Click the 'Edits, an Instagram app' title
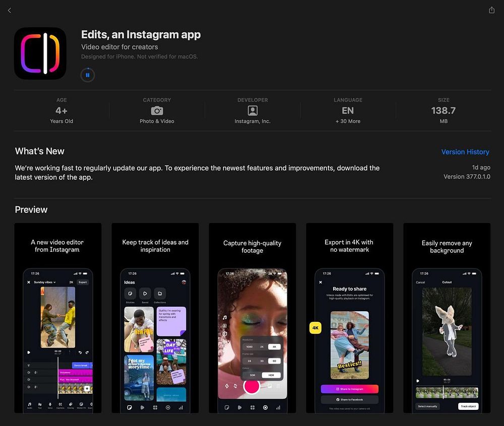This screenshot has height=426, width=504. (x=141, y=34)
